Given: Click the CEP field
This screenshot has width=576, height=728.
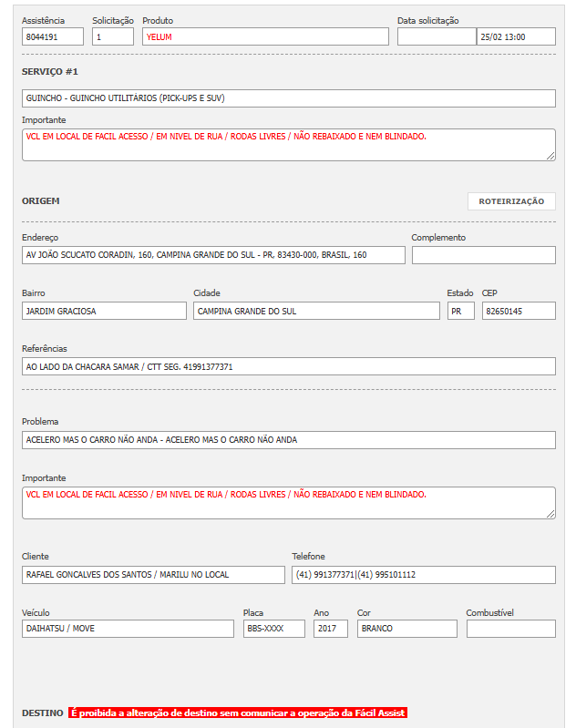Looking at the screenshot, I should [519, 311].
